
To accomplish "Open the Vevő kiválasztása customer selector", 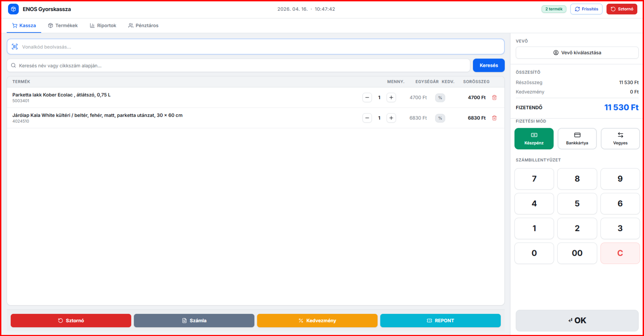I will pyautogui.click(x=577, y=53).
